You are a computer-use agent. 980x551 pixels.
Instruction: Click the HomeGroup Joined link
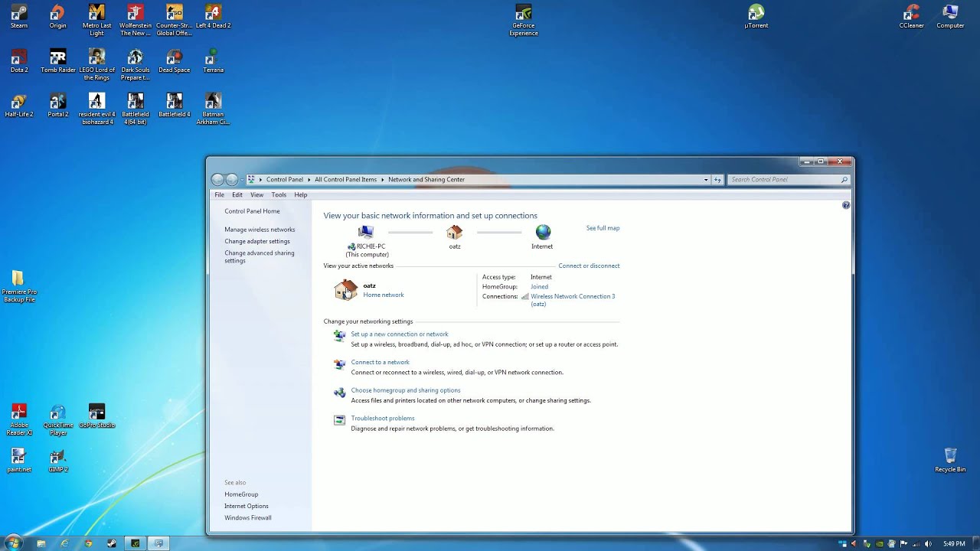pyautogui.click(x=539, y=287)
